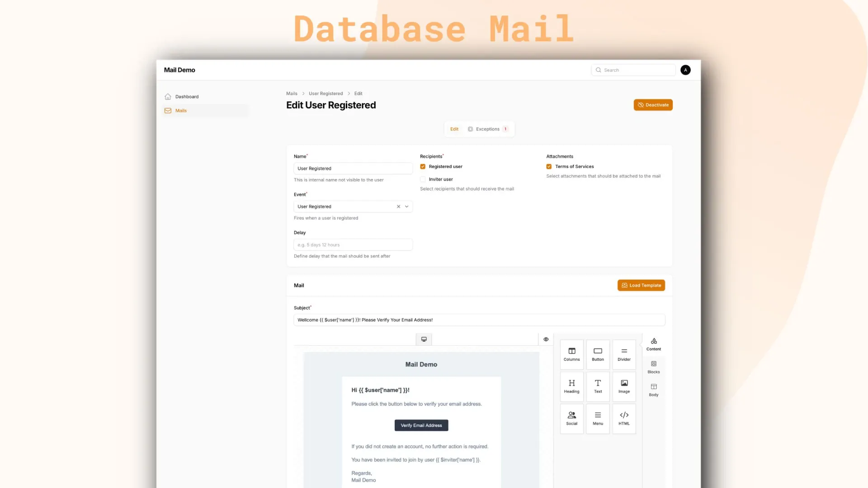Insert the Divider block
Screen dimensions: 868x488
(x=624, y=354)
